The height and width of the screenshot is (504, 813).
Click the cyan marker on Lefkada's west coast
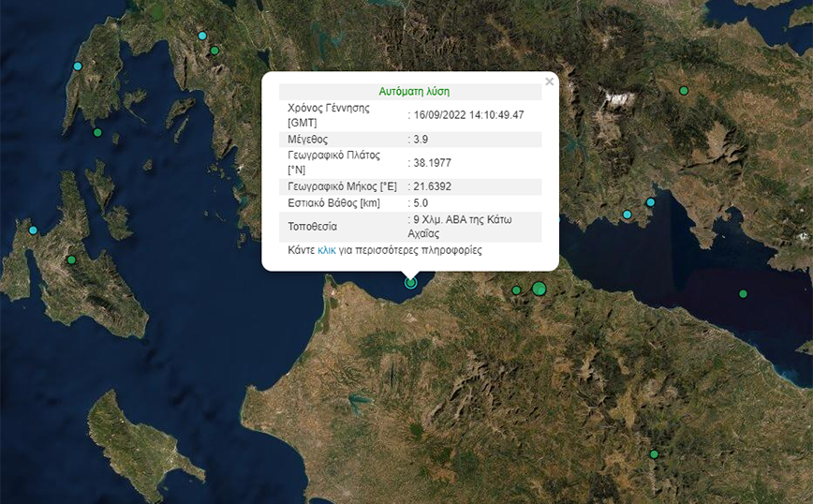coord(78,67)
